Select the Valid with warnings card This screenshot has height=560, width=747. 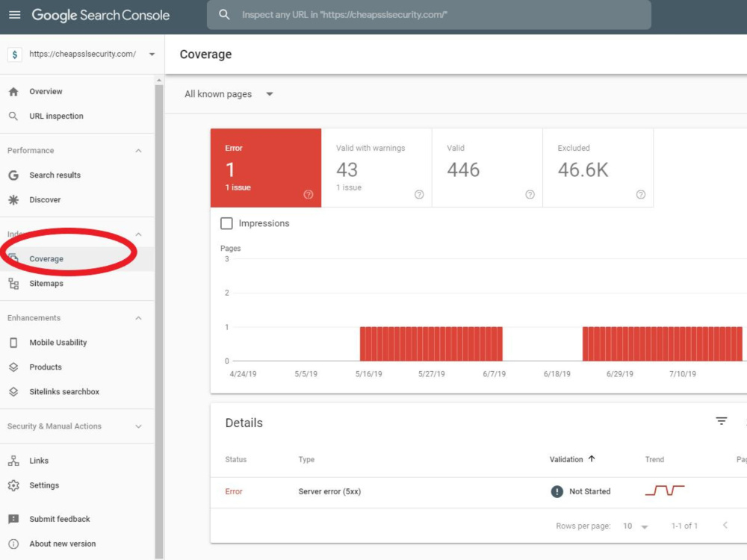click(376, 167)
